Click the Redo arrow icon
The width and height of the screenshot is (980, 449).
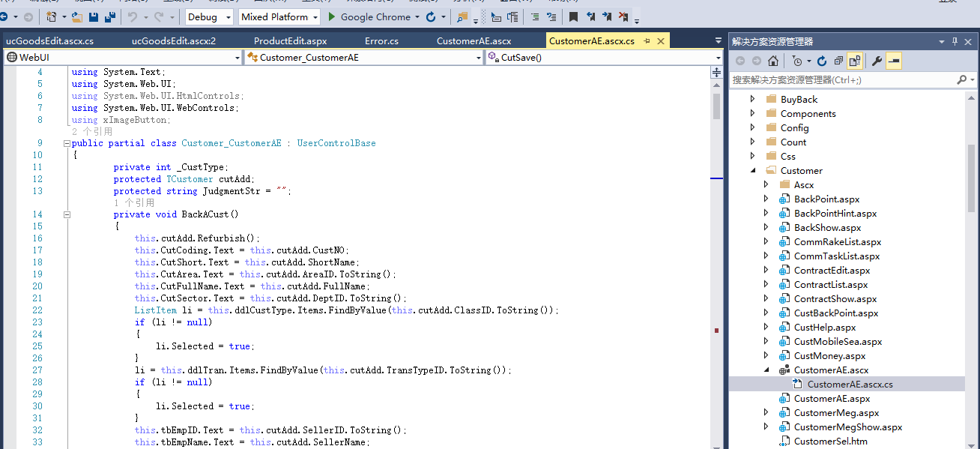click(x=159, y=16)
